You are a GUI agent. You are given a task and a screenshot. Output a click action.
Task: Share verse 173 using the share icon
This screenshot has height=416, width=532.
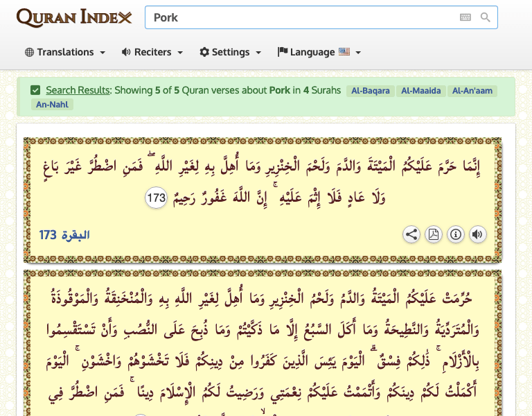411,234
